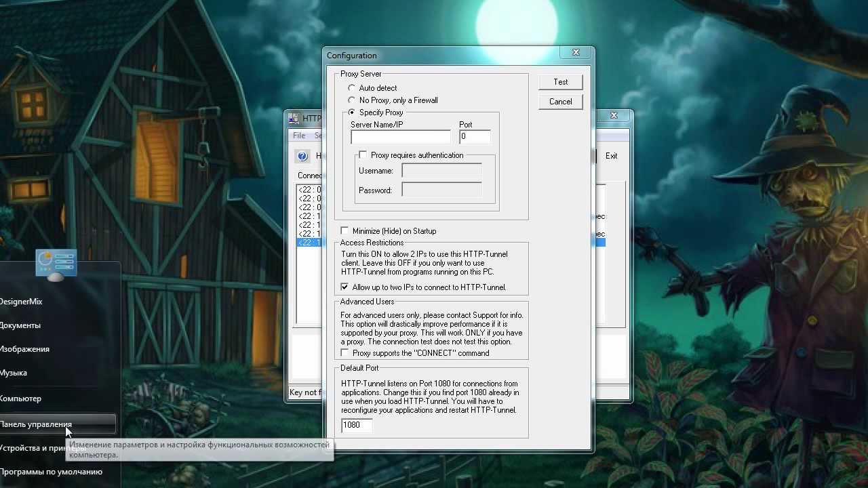This screenshot has height=488, width=868.
Task: Open Панель управления in Start menu
Action: tap(58, 424)
